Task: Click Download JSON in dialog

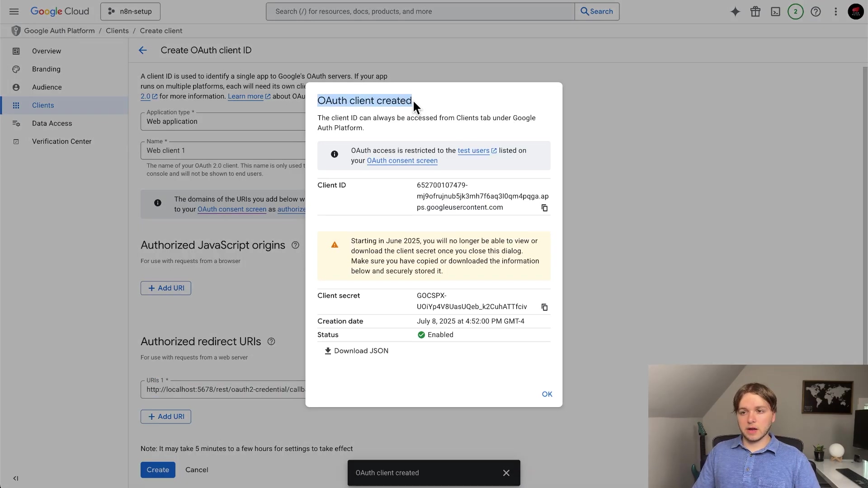Action: 356,351
